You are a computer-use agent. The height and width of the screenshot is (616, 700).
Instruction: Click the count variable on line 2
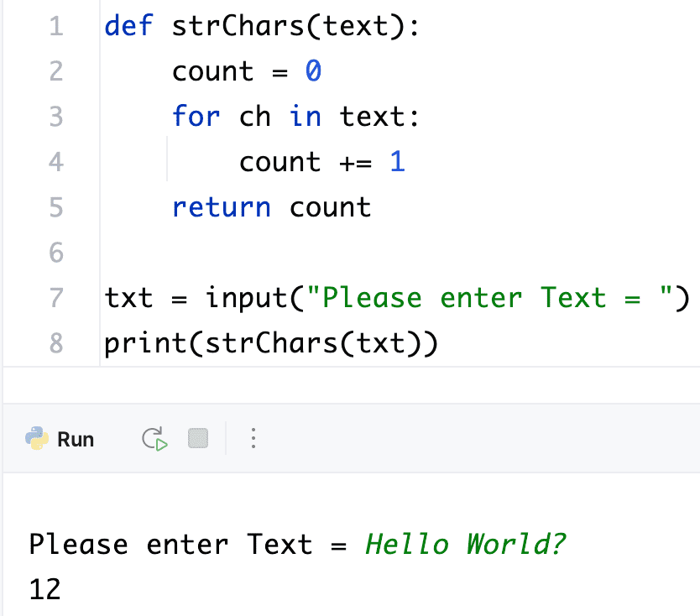point(211,71)
